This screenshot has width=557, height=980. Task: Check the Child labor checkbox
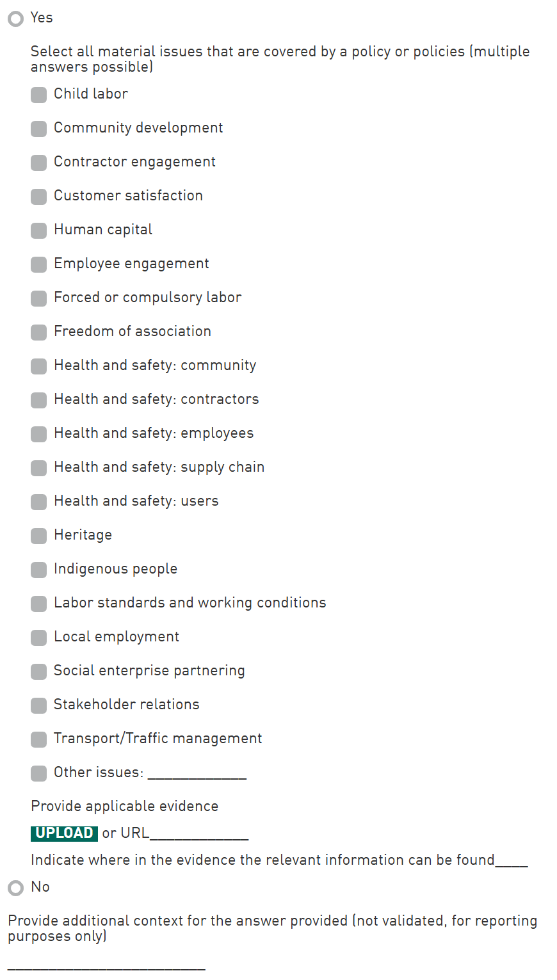pos(39,95)
